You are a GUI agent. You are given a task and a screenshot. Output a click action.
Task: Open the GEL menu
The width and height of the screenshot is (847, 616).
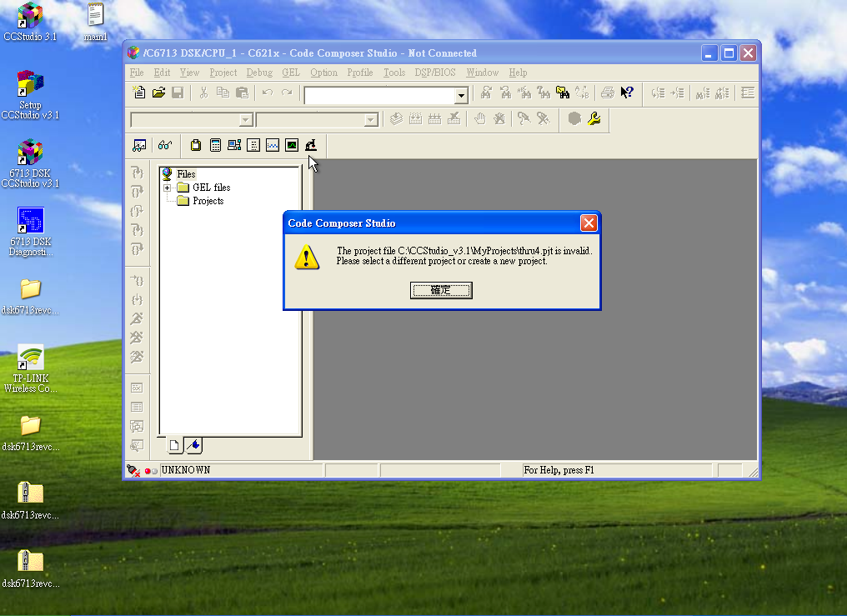coord(291,73)
